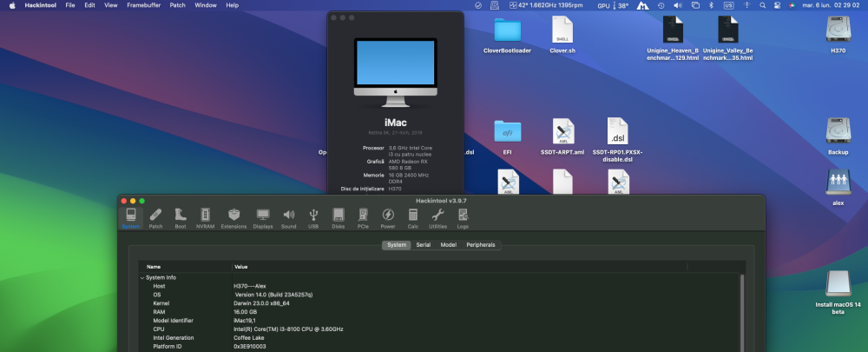868x352 pixels.
Task: Open the Help menu
Action: pyautogui.click(x=233, y=5)
